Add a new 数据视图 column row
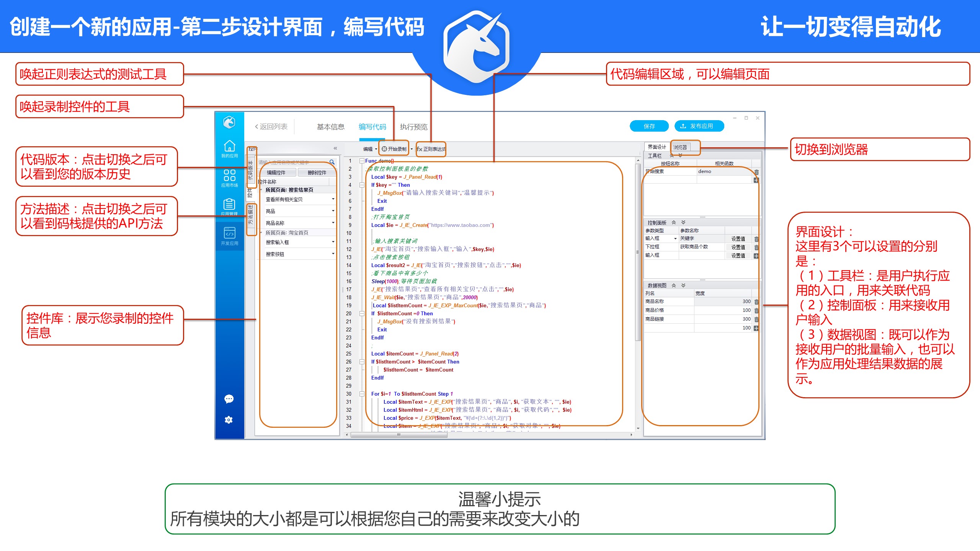The height and width of the screenshot is (551, 980). [756, 328]
